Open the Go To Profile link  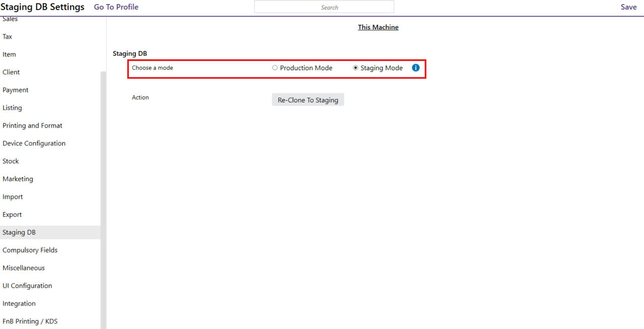click(x=116, y=7)
